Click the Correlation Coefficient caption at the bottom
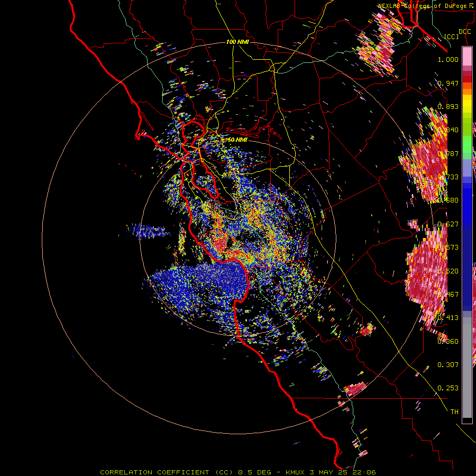The width and height of the screenshot is (476, 476). coord(238,472)
